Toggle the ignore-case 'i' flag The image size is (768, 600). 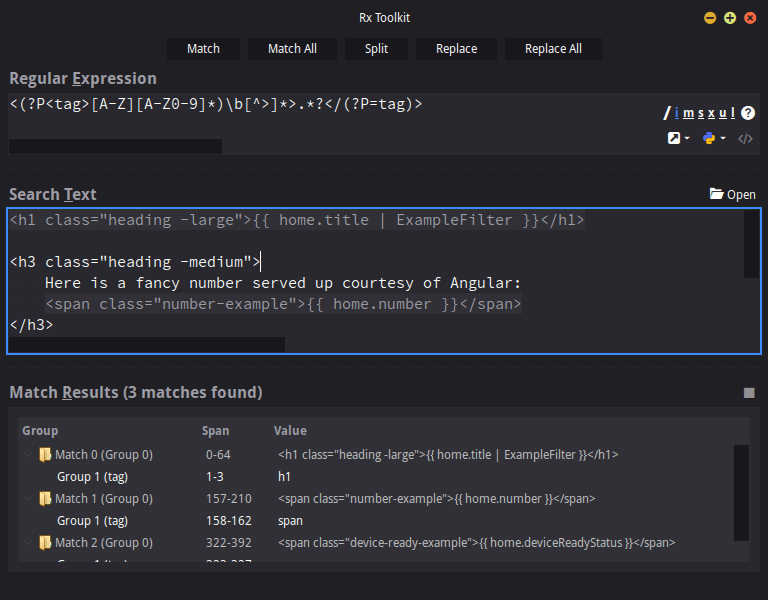(677, 113)
